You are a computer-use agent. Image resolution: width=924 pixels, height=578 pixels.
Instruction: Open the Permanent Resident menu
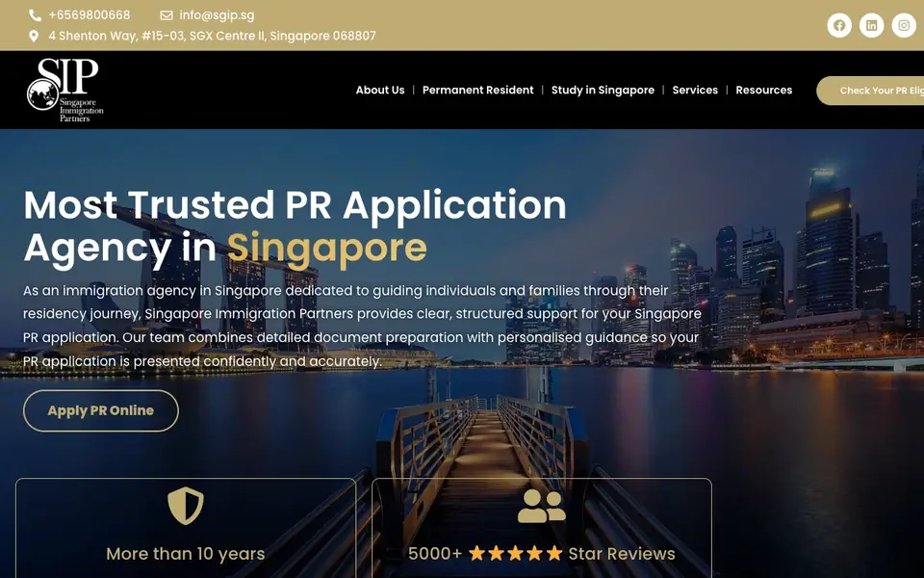point(478,91)
